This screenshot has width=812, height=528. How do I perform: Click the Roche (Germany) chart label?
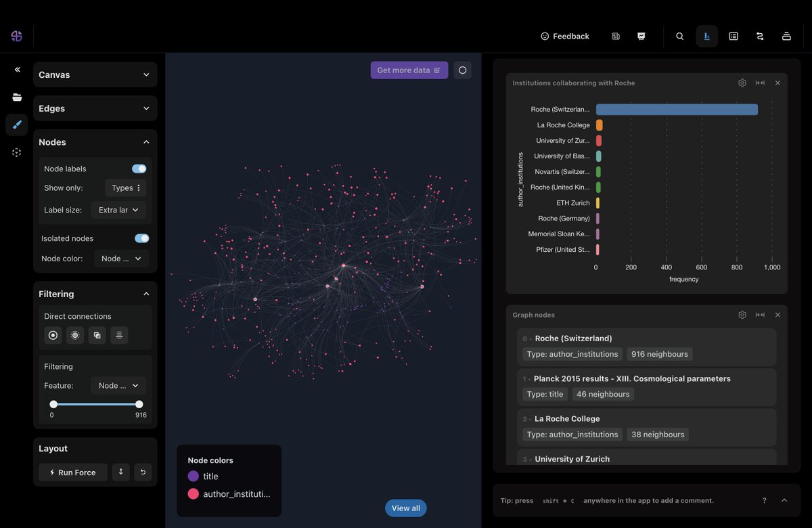click(564, 219)
